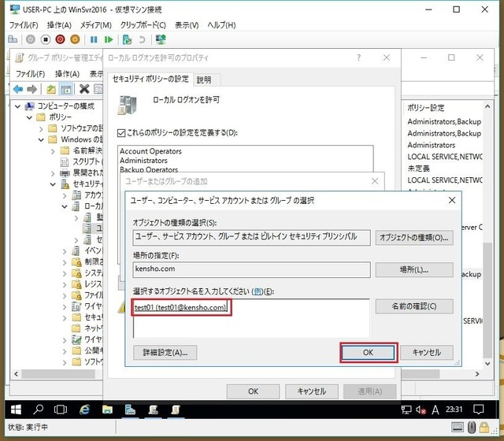Image resolution: width=504 pixels, height=441 pixels.
Task: Click the オブジェクトの種類(O) button
Action: point(414,236)
